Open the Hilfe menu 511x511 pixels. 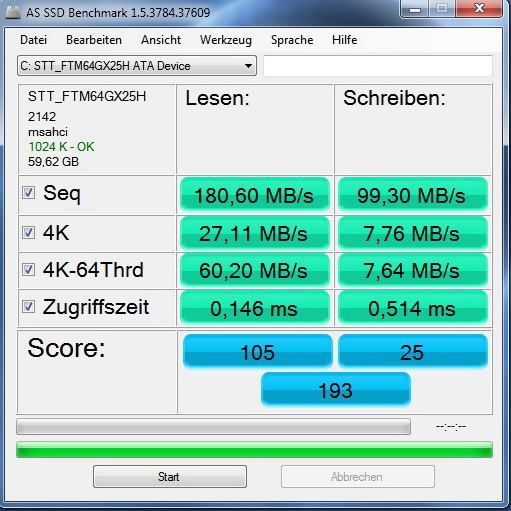[344, 40]
